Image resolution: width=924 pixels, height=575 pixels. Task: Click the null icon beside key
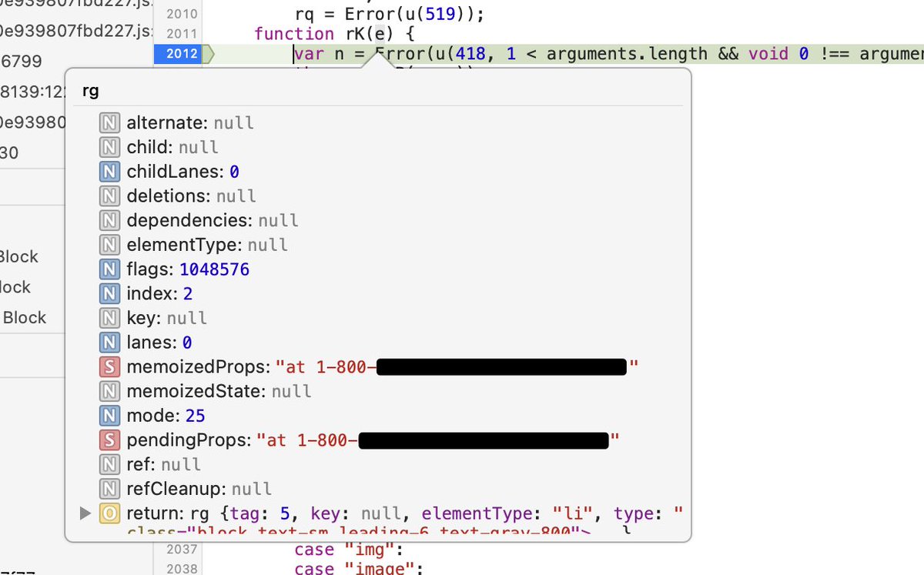click(110, 318)
